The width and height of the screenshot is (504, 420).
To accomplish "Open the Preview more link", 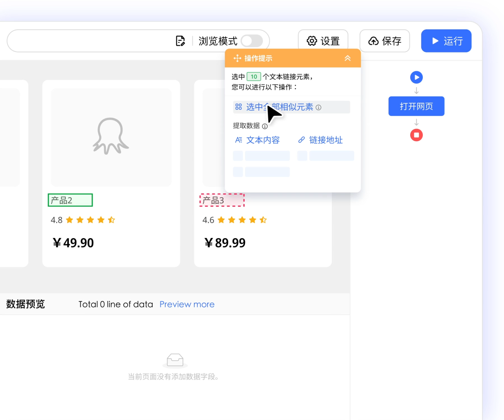I will pos(187,304).
